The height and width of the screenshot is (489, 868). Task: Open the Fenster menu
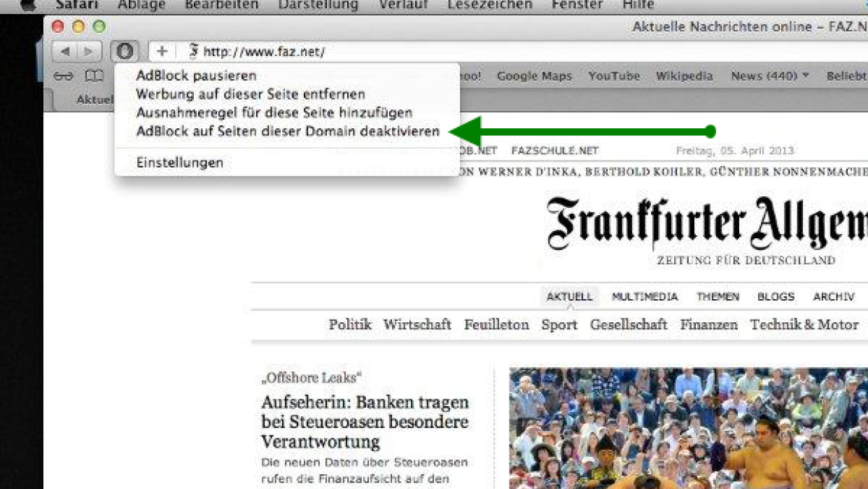pos(577,5)
